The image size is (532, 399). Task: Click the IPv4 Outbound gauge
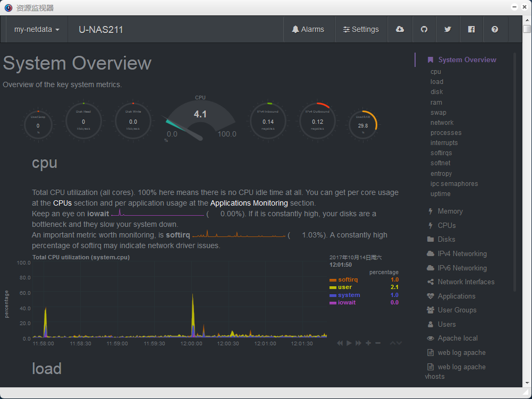pos(318,121)
